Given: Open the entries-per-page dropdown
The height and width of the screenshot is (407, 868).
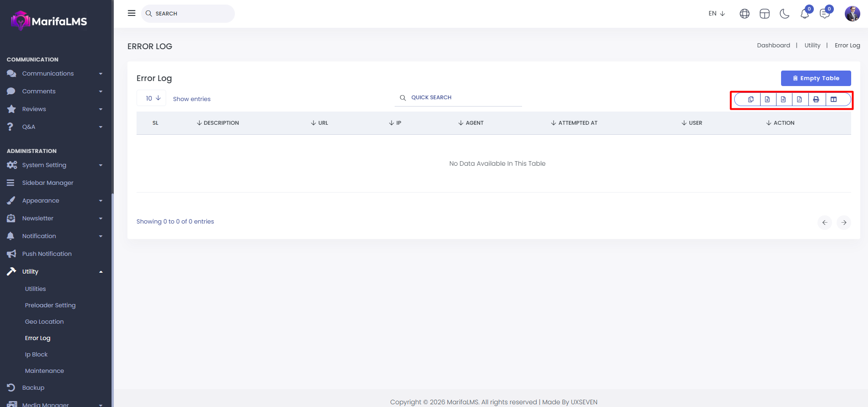Looking at the screenshot, I should tap(152, 98).
